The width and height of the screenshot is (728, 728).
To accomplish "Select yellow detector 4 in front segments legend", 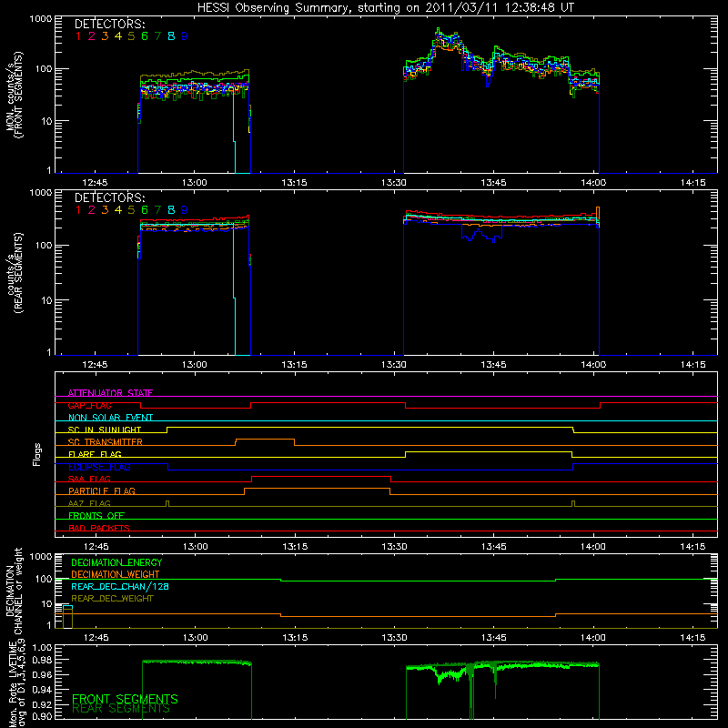I will tap(118, 36).
